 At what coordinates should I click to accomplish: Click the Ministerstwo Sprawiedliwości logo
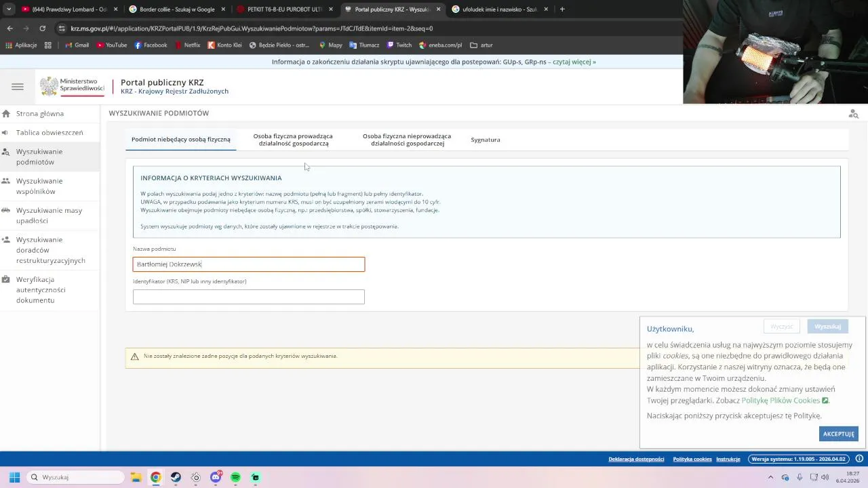[x=72, y=86]
